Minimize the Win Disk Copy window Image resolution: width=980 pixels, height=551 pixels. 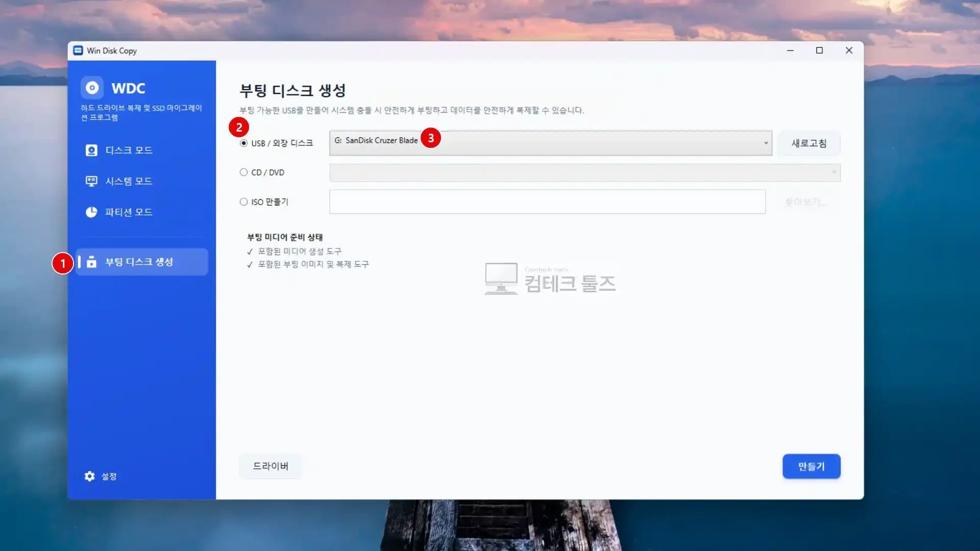tap(790, 51)
